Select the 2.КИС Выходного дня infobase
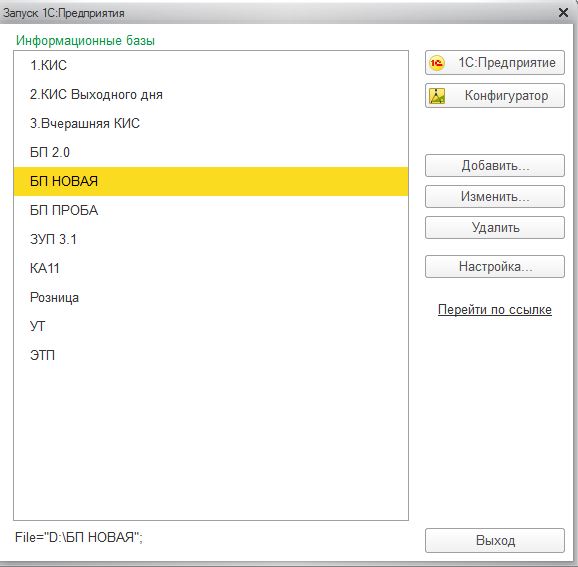 (211, 94)
